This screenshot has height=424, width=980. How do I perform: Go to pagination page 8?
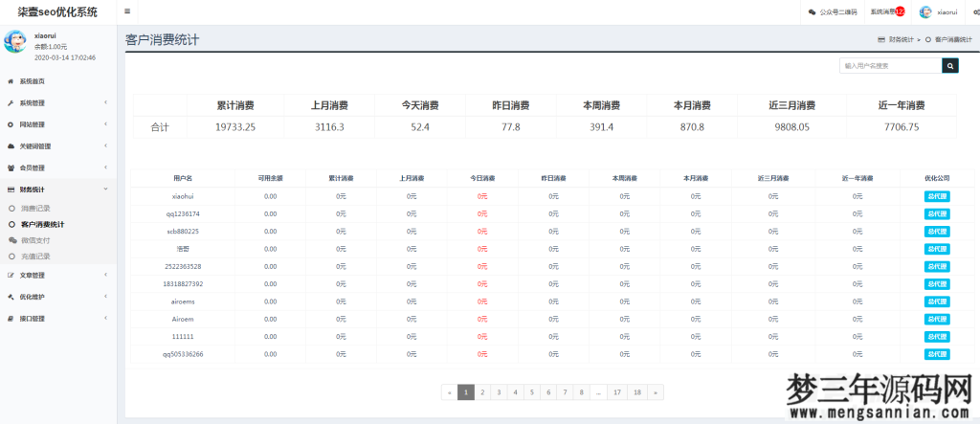point(581,392)
